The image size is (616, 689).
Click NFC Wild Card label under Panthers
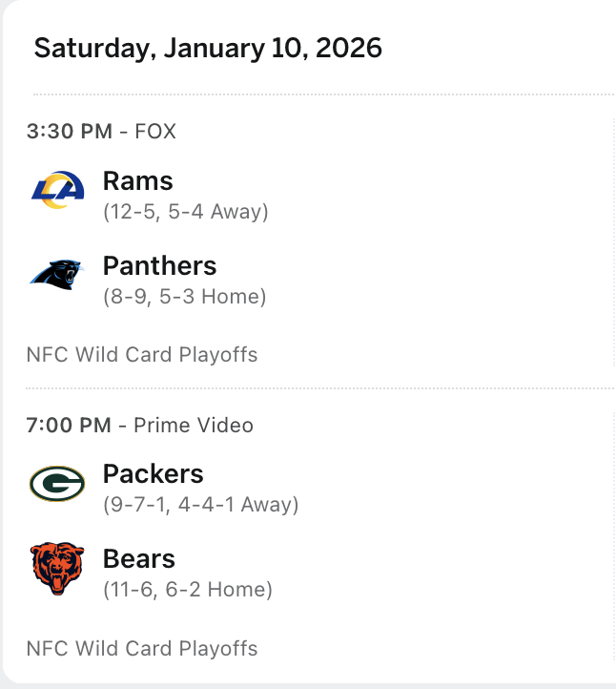pos(142,355)
